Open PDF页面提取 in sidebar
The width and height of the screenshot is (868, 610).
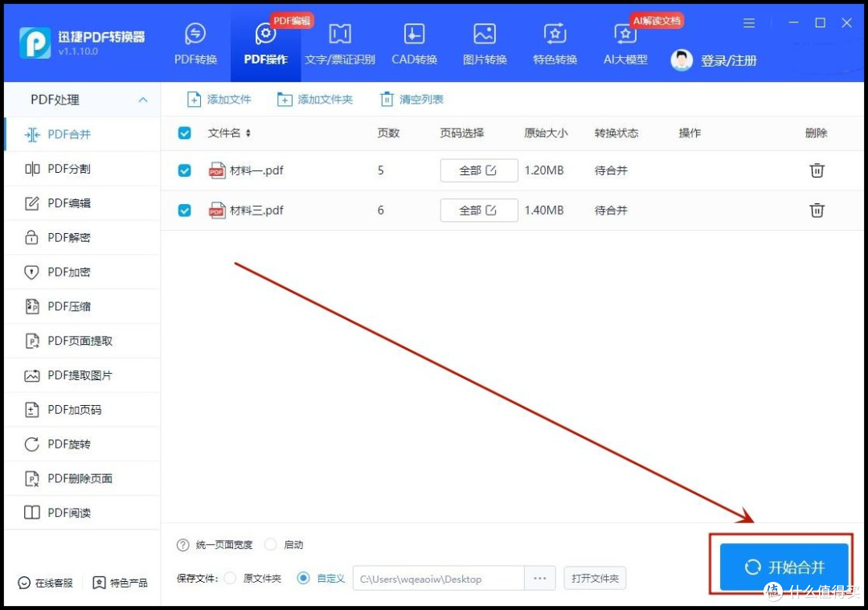[82, 341]
